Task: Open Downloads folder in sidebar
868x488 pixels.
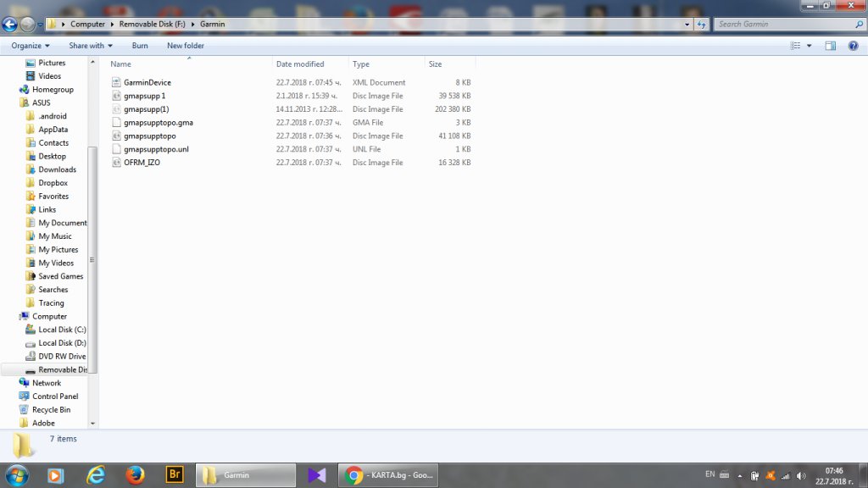Action: (57, 169)
